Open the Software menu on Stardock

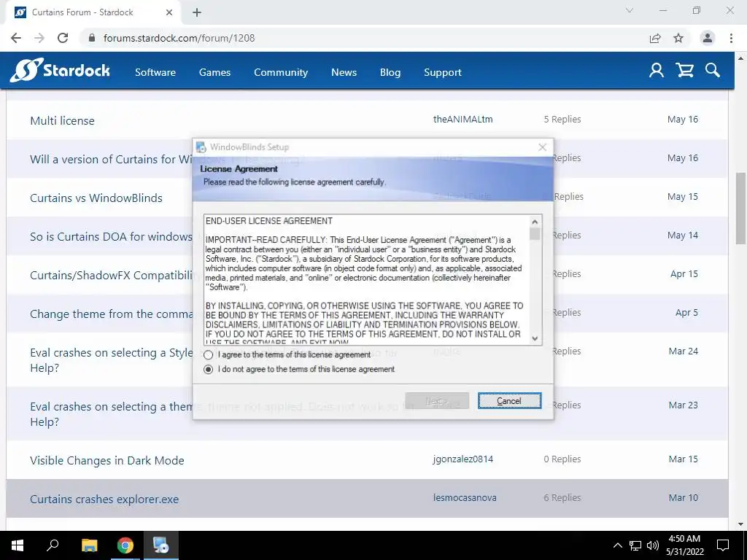click(155, 72)
